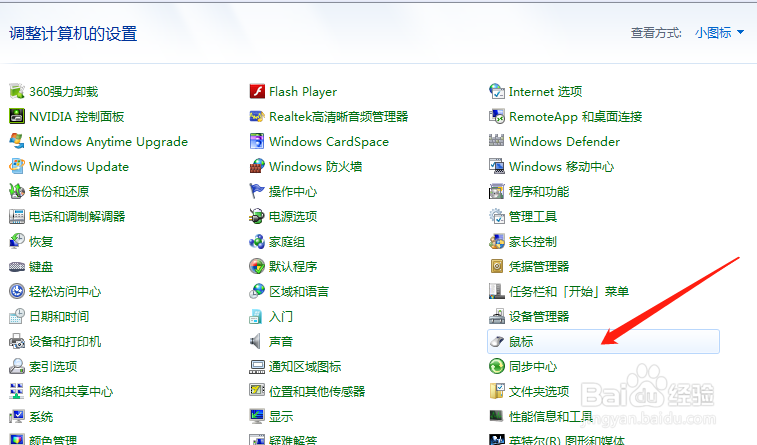This screenshot has width=757, height=445.
Task: Open the Windows 移动中心 link
Action: click(561, 167)
